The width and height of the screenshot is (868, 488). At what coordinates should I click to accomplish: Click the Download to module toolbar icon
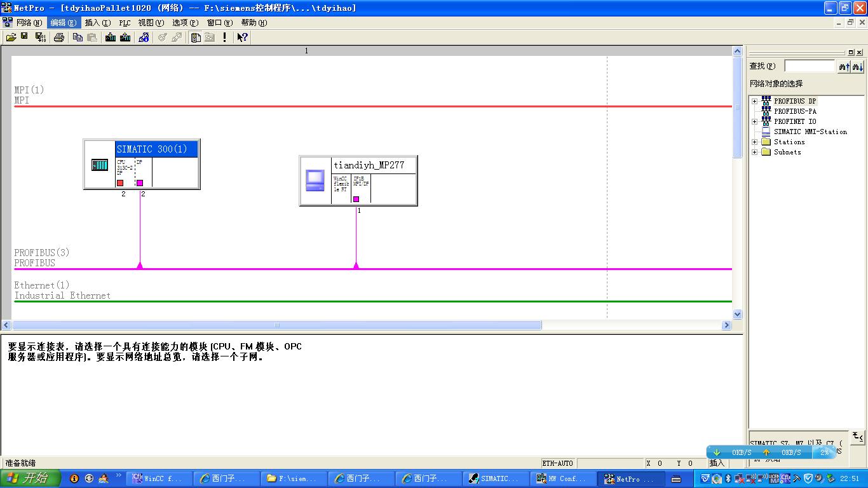111,37
